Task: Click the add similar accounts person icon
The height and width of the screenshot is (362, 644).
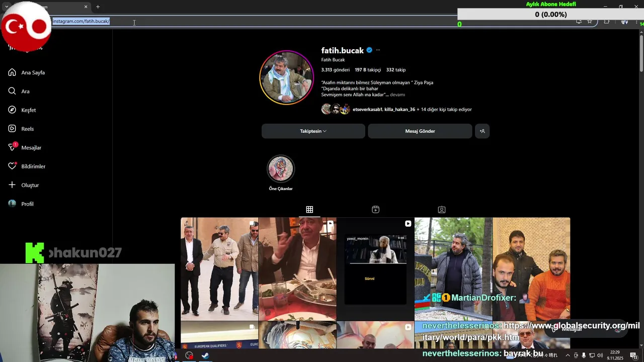Action: [482, 131]
